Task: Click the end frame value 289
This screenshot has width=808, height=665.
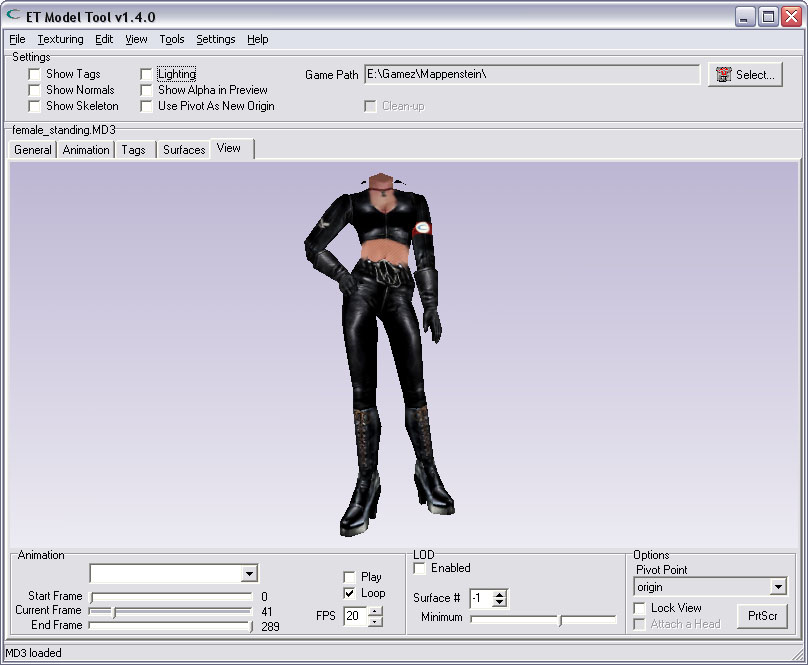Action: tap(270, 627)
